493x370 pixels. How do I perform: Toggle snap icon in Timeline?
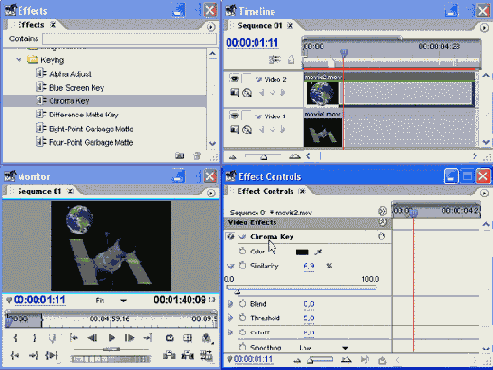[275, 60]
